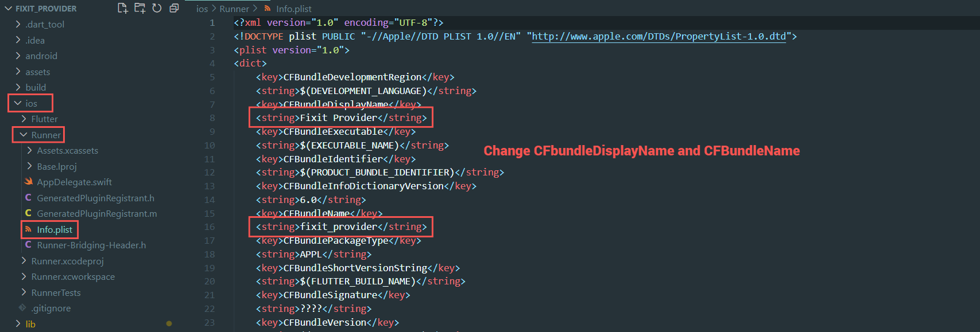Collapse the FIXIT_PROVIDER root section
This screenshot has width=980, height=332.
click(7, 9)
